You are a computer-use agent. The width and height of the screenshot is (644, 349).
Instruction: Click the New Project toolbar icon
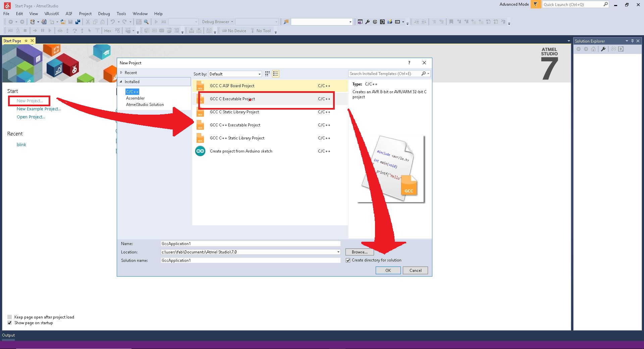pos(33,22)
